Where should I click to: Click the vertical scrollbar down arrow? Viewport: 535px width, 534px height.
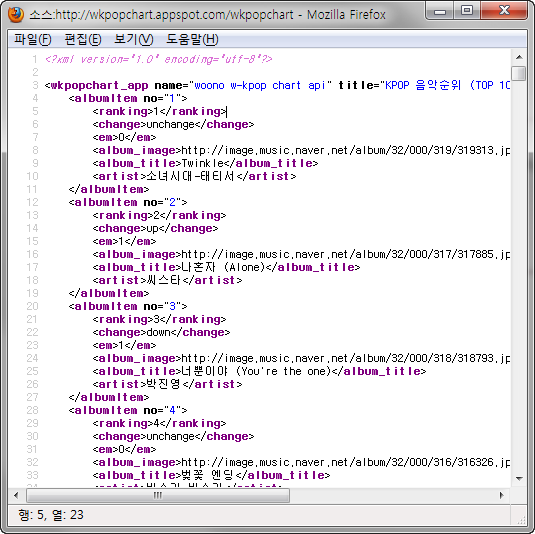tap(519, 478)
